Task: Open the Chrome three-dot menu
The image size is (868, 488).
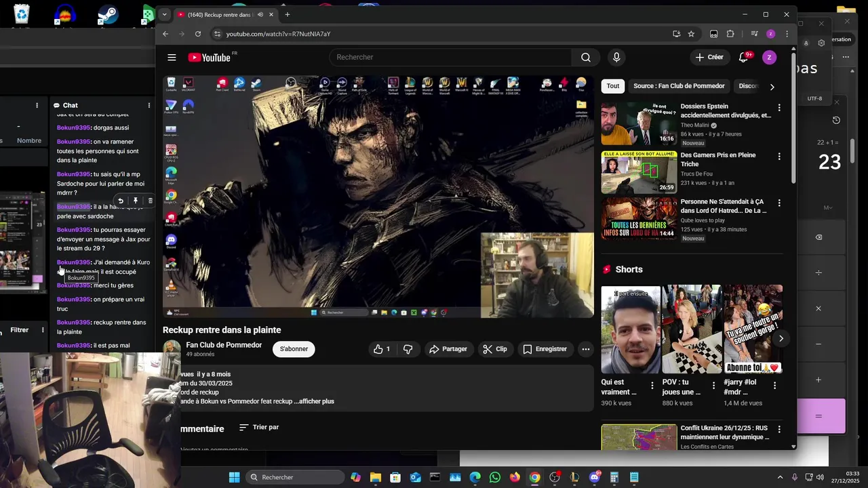Action: point(787,34)
